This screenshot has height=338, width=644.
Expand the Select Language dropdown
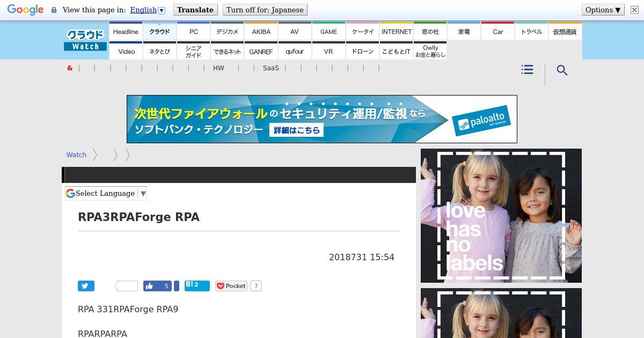point(106,194)
